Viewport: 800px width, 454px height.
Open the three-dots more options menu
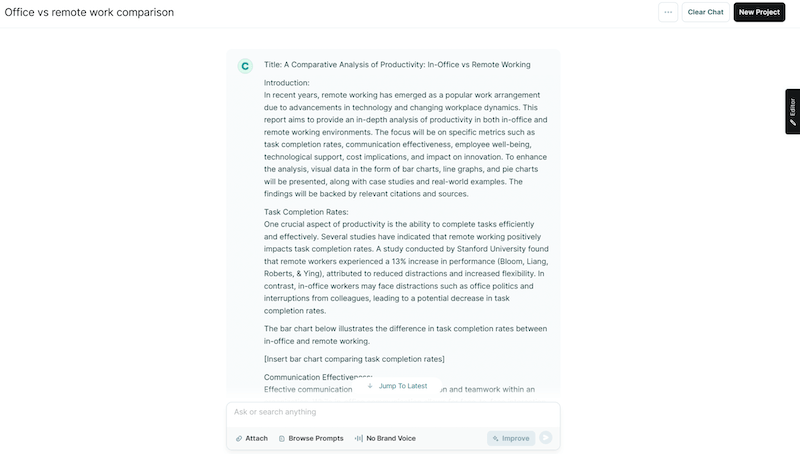tap(667, 12)
